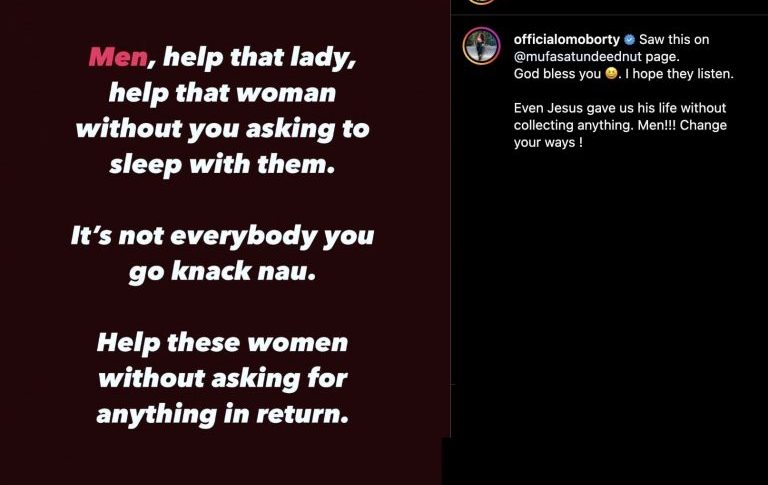Click "Saw this on" caption text
This screenshot has width=768, height=485.
pyautogui.click(x=674, y=40)
